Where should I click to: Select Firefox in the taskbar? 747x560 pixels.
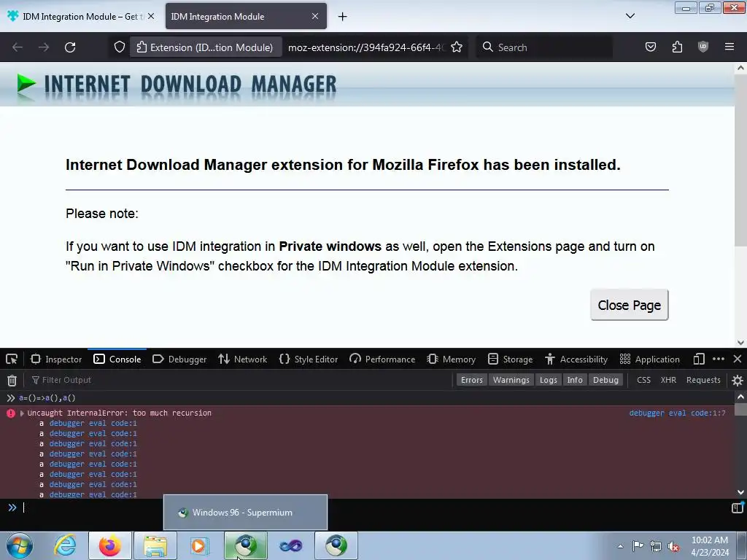coord(110,545)
